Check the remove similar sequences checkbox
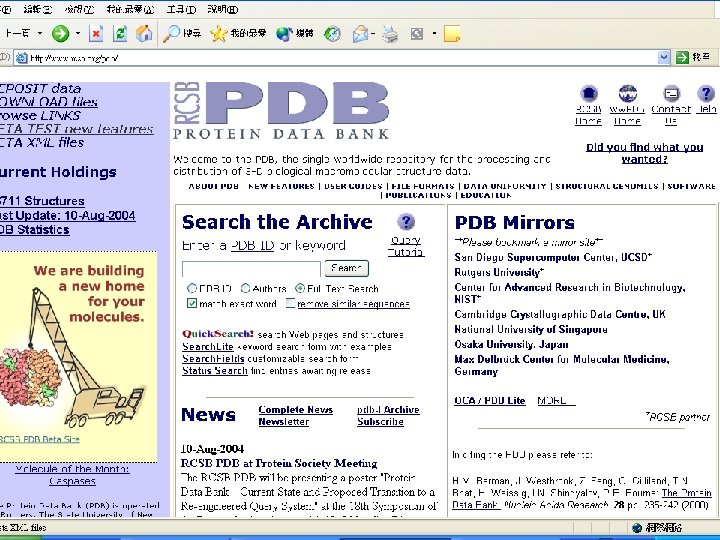The height and width of the screenshot is (540, 720). point(290,304)
